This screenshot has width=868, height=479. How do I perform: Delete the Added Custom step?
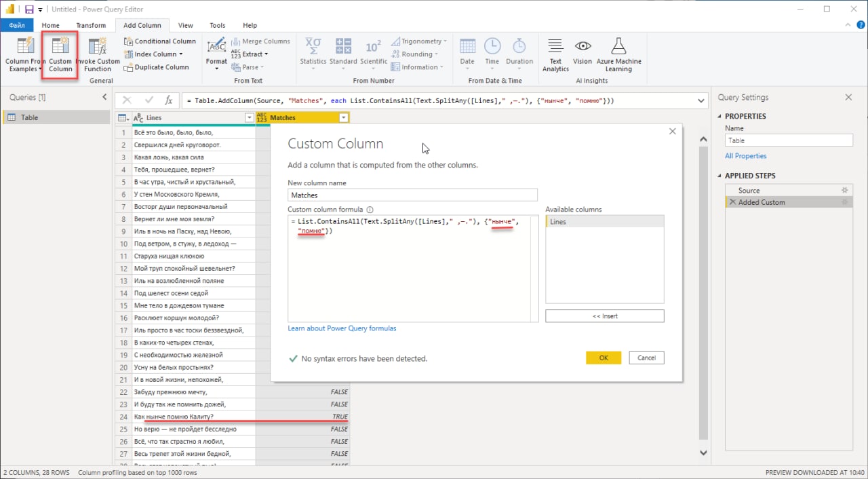[x=732, y=202]
